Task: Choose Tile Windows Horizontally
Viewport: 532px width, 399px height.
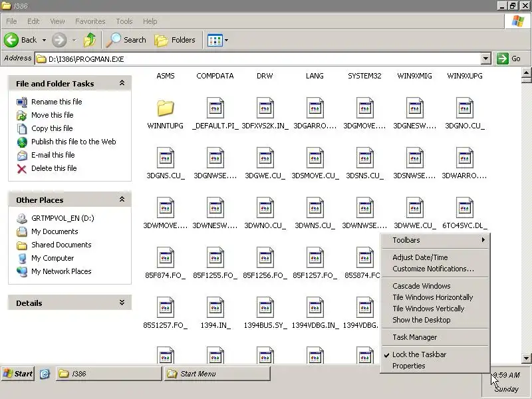Action: [436, 297]
